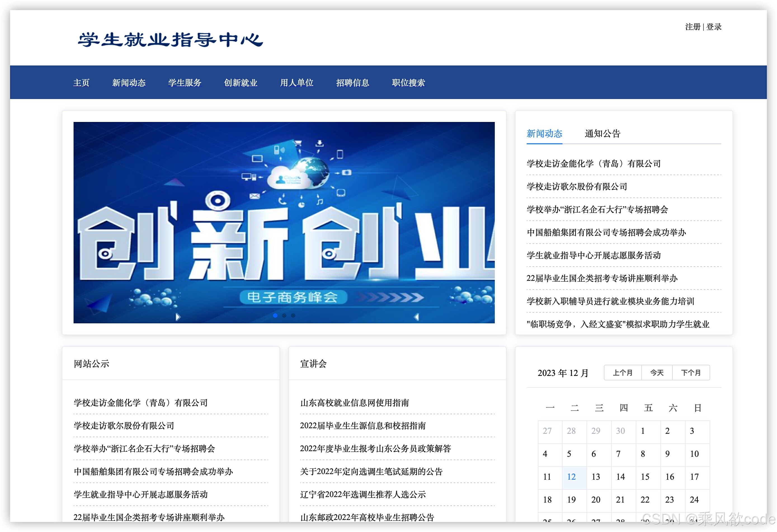Switch to the 通知公告 tab
Viewport: 777px width, 532px height.
602,134
